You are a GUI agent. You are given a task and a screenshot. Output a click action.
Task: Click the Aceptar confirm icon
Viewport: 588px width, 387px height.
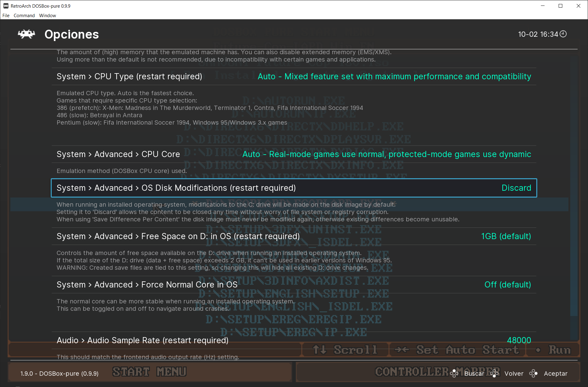[x=534, y=373]
